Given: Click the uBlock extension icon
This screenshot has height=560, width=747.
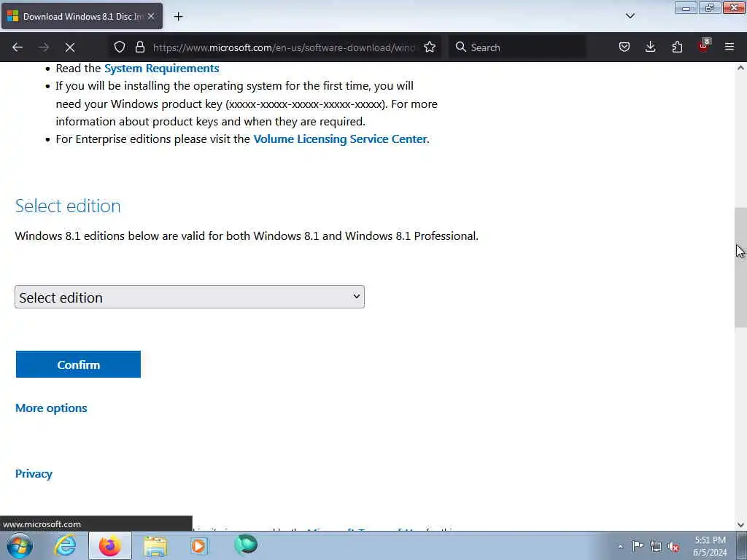Looking at the screenshot, I should (704, 46).
